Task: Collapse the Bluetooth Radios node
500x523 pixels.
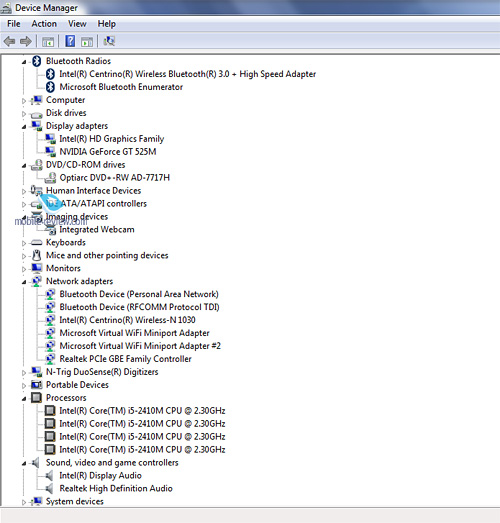Action: [24, 62]
